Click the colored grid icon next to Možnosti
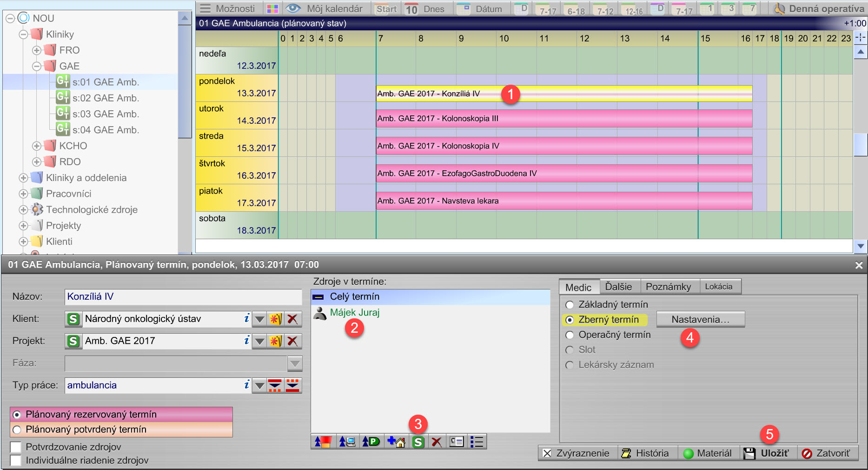The height and width of the screenshot is (470, 868). tap(272, 9)
